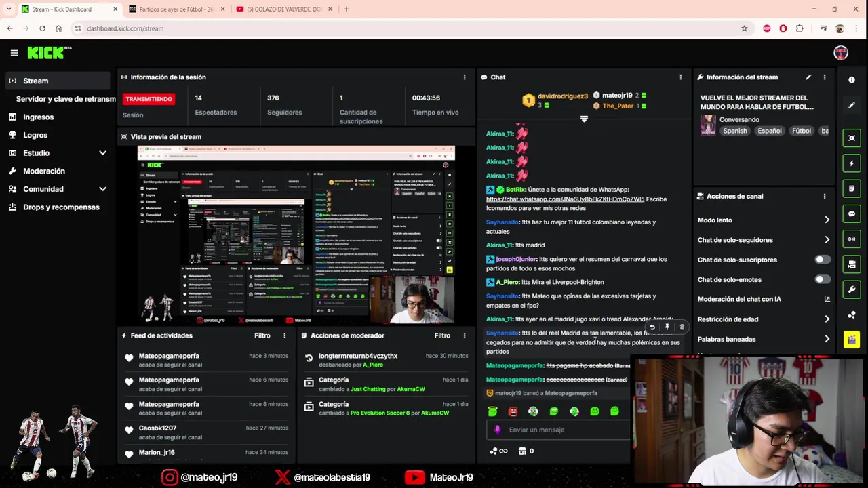This screenshot has width=868, height=488.
Task: Click the three-dots cluster icon in the right rail
Action: coord(852,315)
